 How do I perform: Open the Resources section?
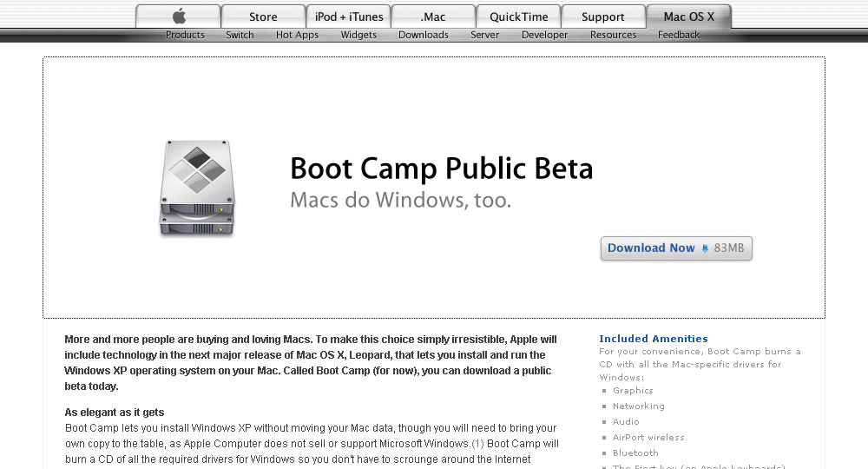(x=614, y=35)
